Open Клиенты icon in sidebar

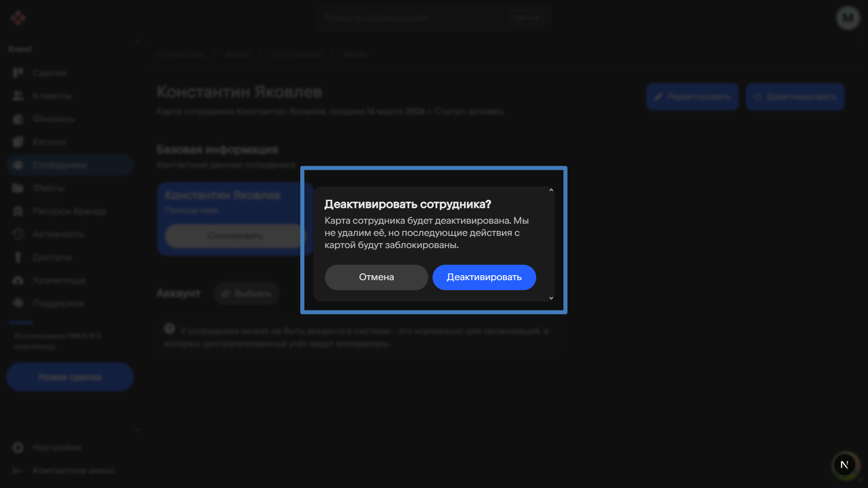pos(18,96)
